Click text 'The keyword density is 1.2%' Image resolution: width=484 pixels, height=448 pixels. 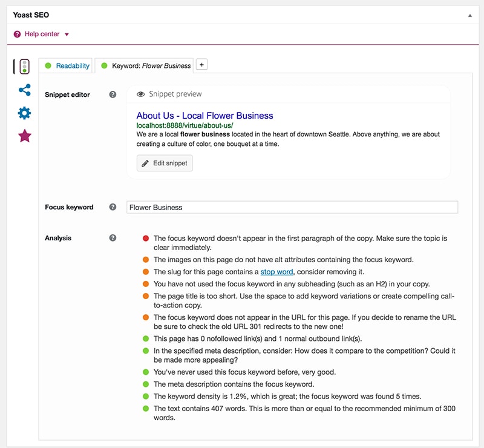pos(200,397)
